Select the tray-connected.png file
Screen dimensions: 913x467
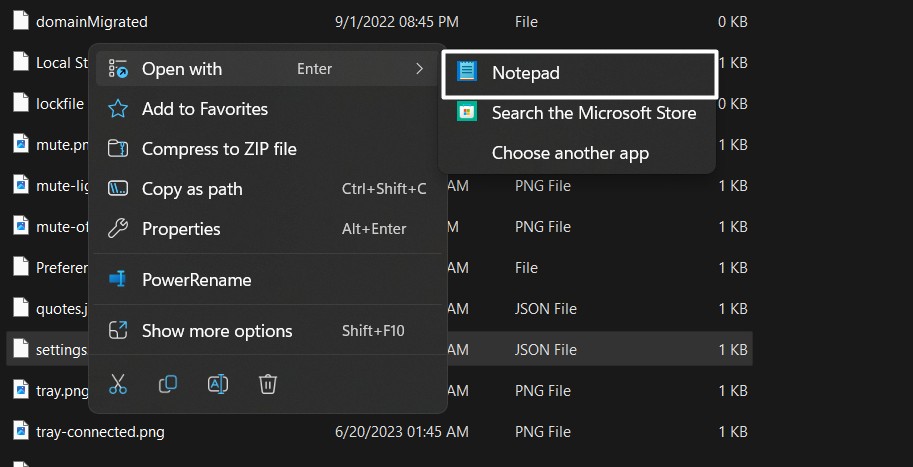pos(100,432)
